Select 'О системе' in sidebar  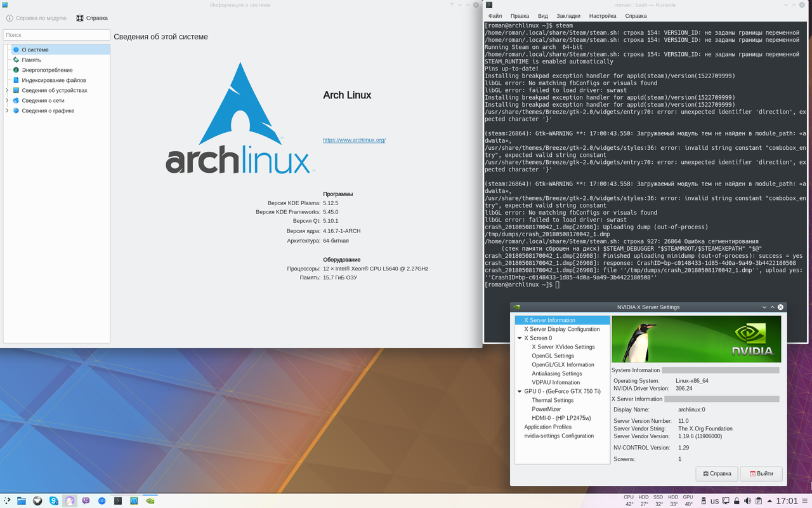[56, 50]
